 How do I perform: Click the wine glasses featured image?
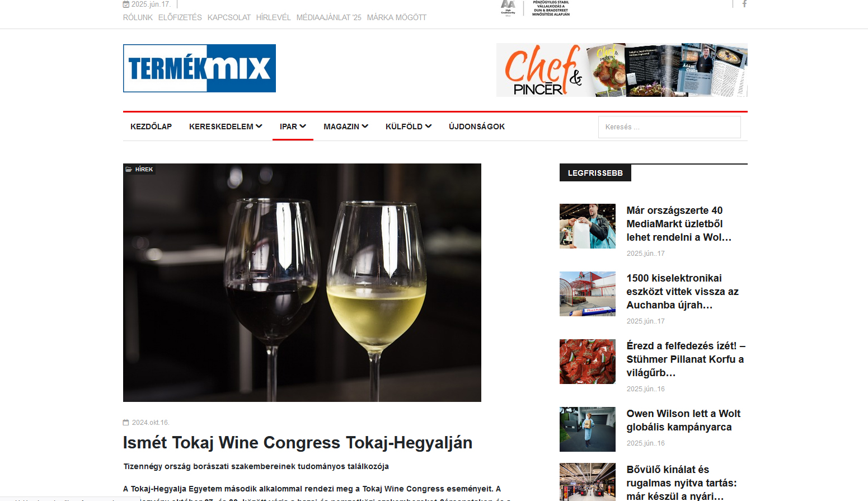(302, 283)
